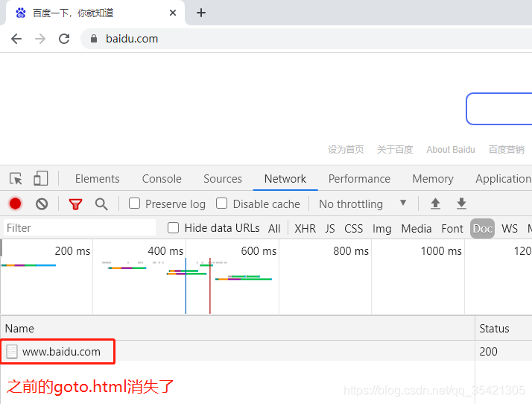Switch to the Performance tab
Screen dimensions: 532x404
[x=359, y=179]
